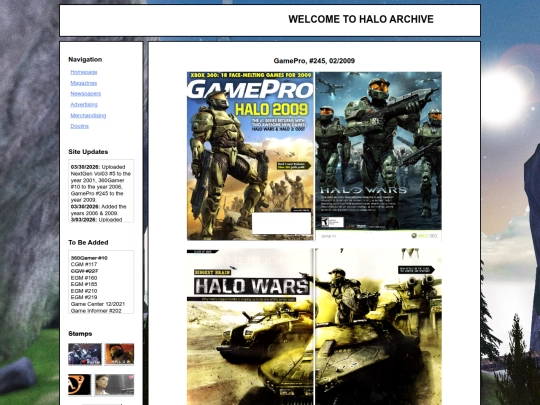Click 'EGM #219' entry in the list
Viewport: 540px width, 405px height.
(84, 297)
